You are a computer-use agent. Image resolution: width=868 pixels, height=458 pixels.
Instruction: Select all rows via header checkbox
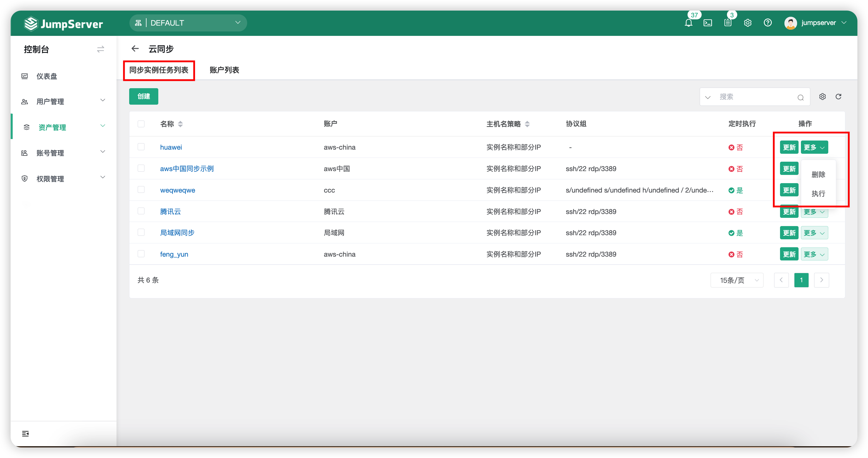tap(141, 124)
